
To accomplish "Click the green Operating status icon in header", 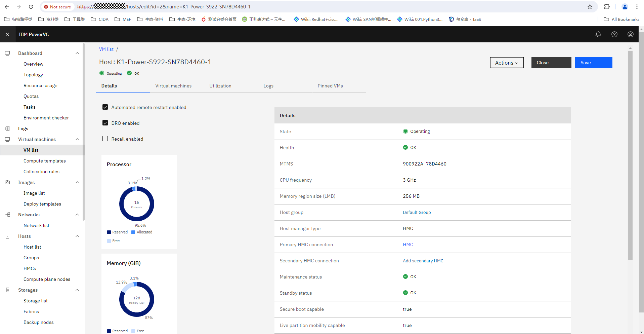I will click(102, 73).
